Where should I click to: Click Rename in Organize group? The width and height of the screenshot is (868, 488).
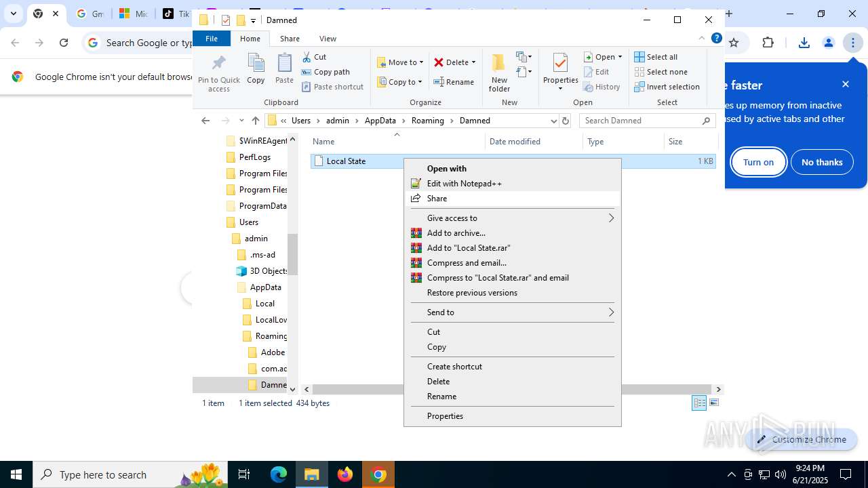(x=454, y=82)
